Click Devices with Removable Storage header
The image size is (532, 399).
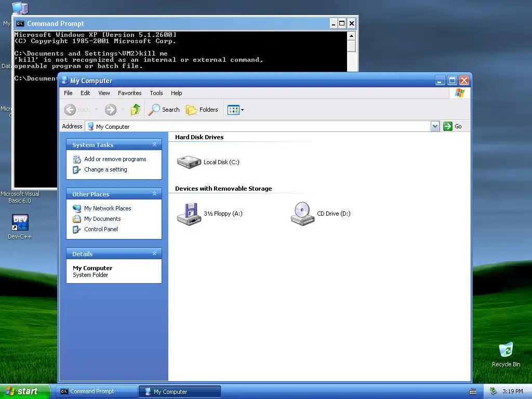[x=223, y=189]
